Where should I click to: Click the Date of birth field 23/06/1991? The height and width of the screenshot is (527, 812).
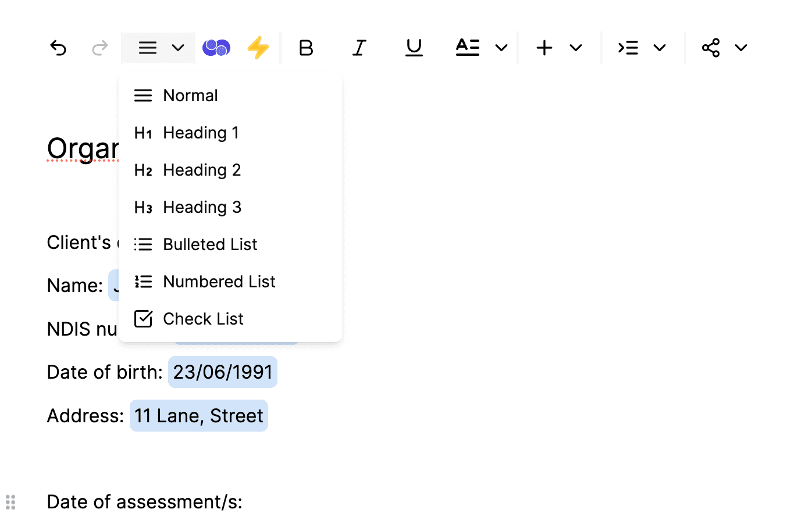click(223, 372)
